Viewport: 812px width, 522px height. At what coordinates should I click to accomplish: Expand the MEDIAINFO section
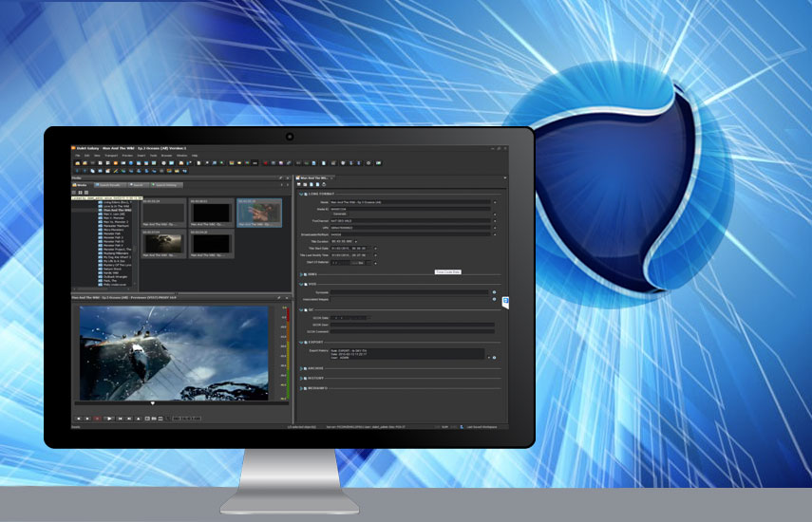[301, 388]
